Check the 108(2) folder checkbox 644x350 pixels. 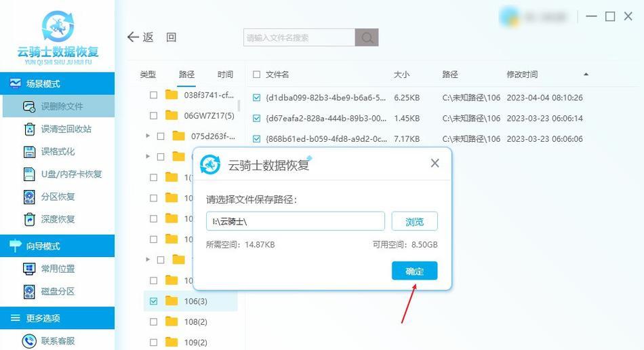[154, 322]
